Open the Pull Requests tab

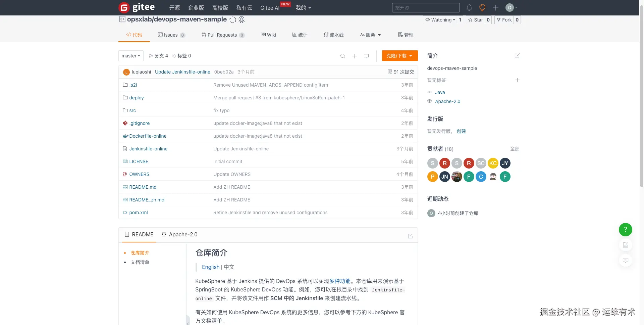pyautogui.click(x=223, y=35)
